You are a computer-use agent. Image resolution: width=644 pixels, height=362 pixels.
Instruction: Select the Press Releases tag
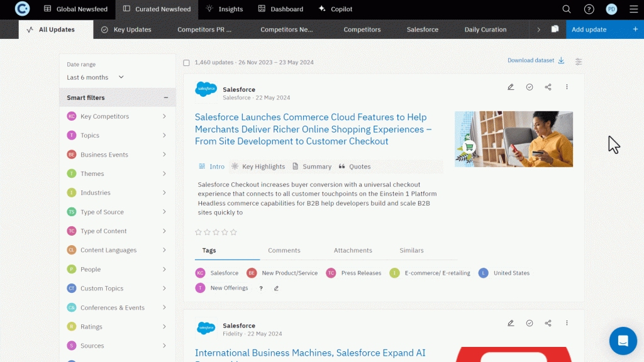click(362, 273)
